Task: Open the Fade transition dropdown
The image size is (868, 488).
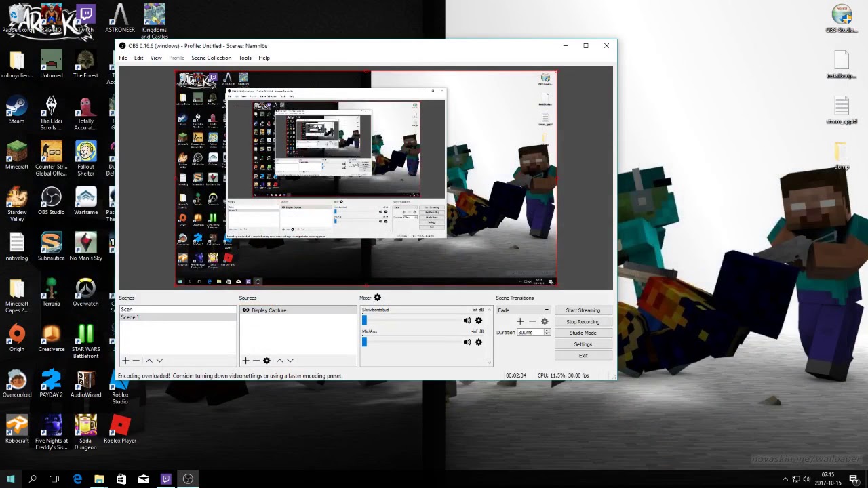Action: (523, 310)
